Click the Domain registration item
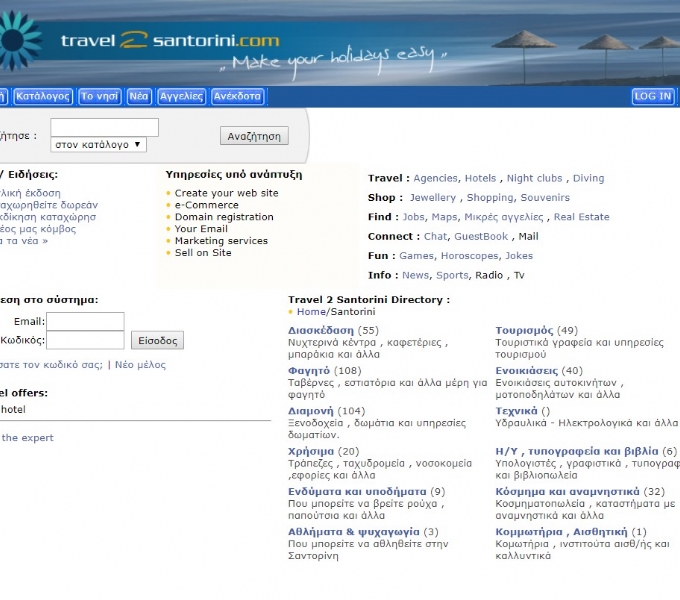This screenshot has width=680, height=600. [224, 217]
